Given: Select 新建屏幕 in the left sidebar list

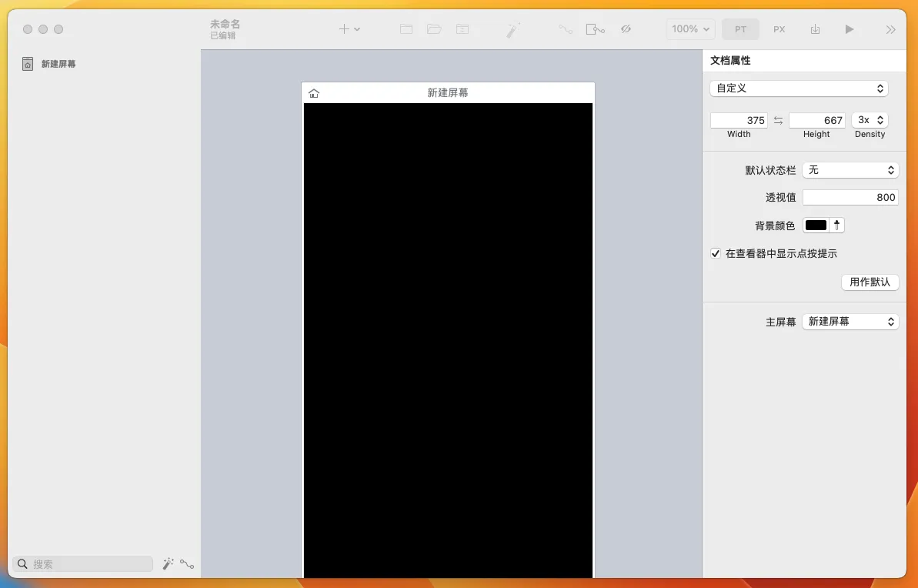Looking at the screenshot, I should [x=58, y=64].
